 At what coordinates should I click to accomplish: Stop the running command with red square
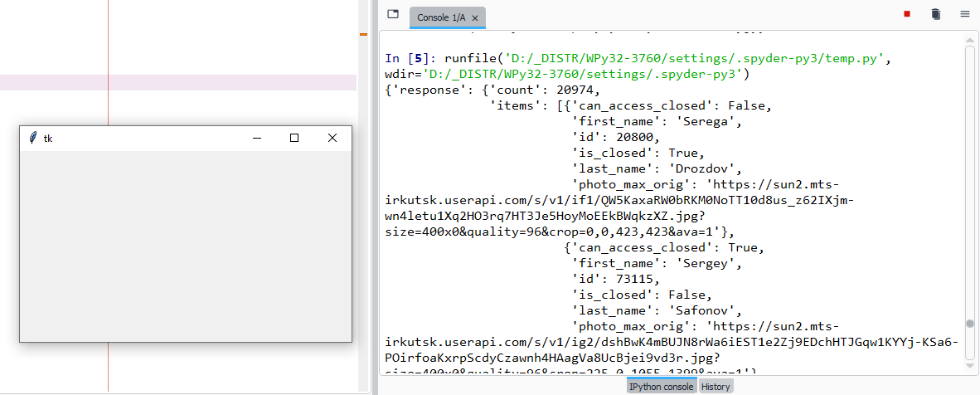tap(907, 14)
